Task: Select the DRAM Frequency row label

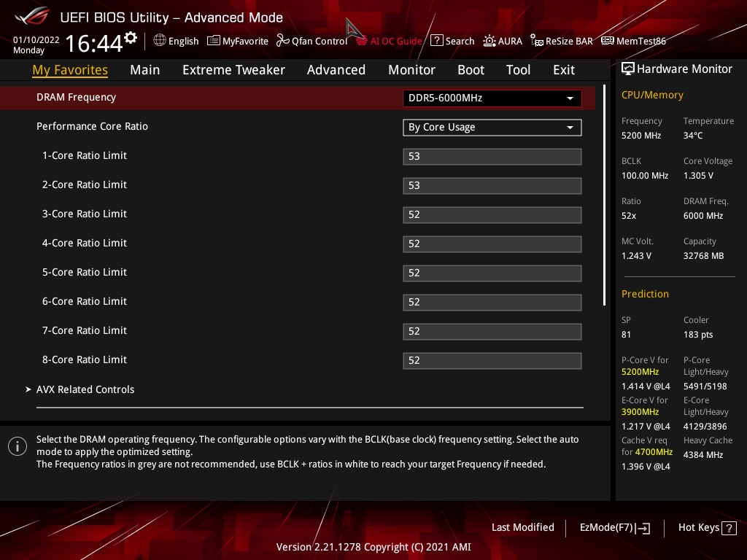Action: (76, 97)
